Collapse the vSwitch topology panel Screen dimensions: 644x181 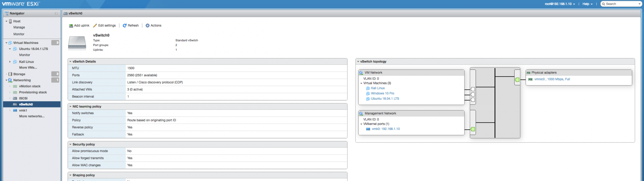click(x=358, y=62)
